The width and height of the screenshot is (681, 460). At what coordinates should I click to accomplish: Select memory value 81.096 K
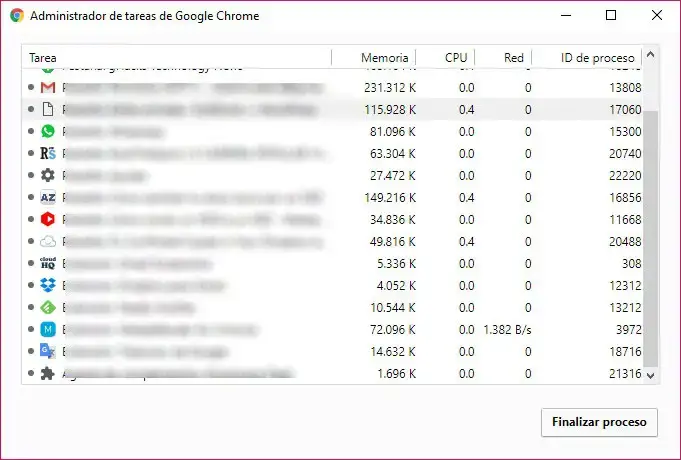click(393, 132)
